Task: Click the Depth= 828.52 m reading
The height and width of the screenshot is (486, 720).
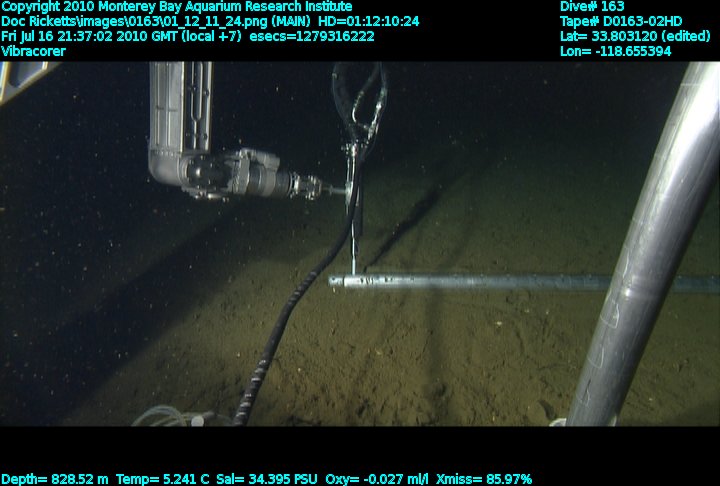Action: click(x=55, y=479)
